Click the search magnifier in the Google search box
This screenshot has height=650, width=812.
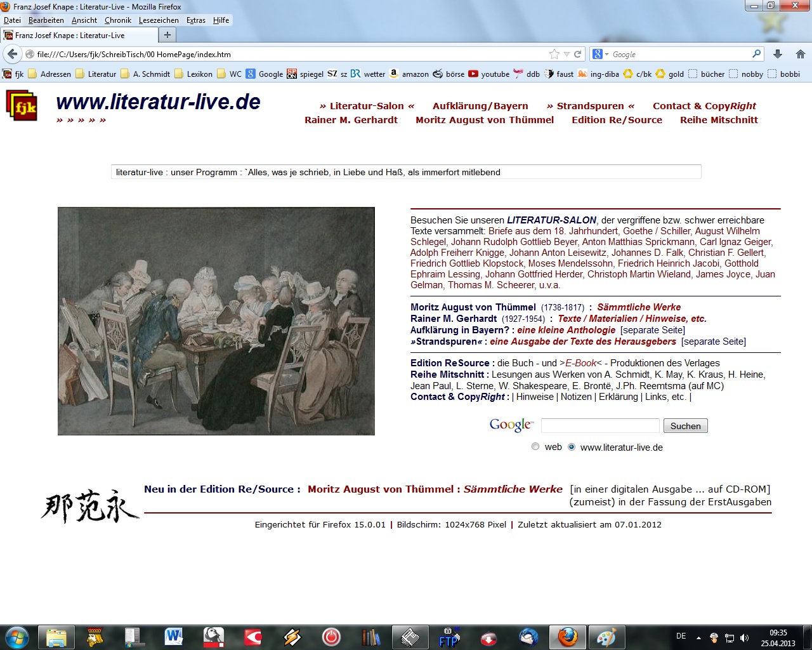tap(756, 54)
